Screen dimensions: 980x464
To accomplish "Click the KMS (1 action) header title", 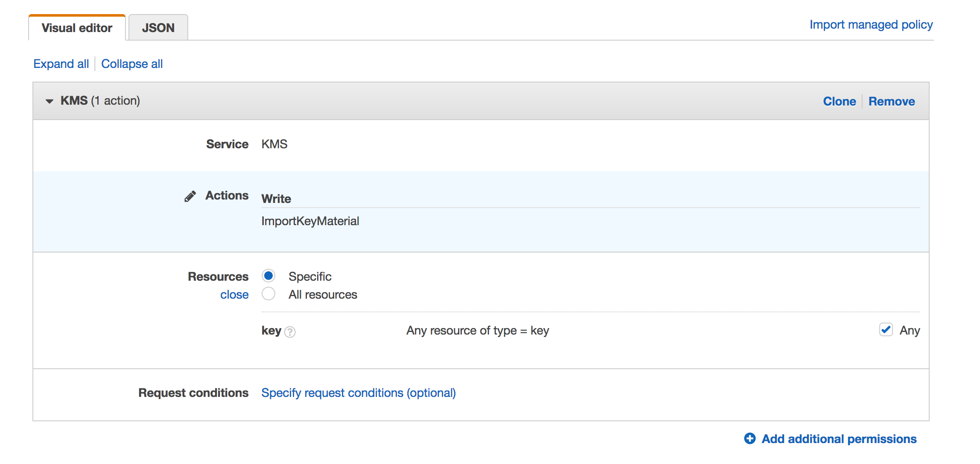I will pos(100,100).
